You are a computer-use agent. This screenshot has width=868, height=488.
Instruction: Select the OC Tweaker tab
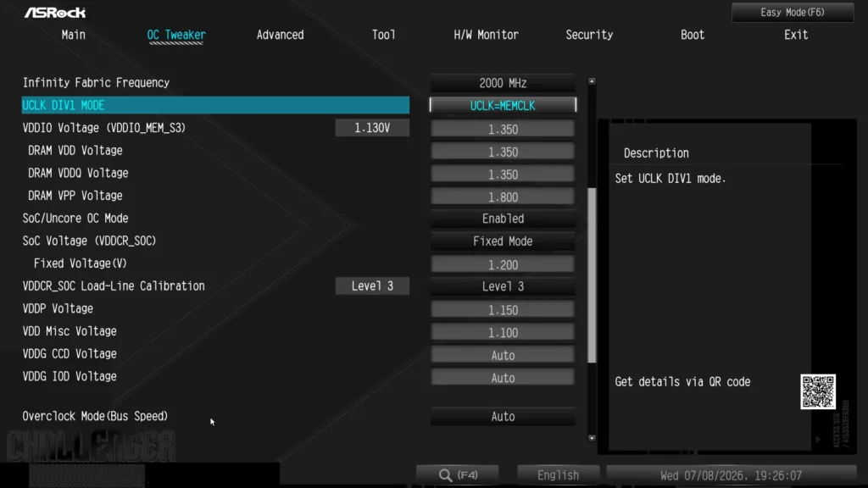coord(176,35)
